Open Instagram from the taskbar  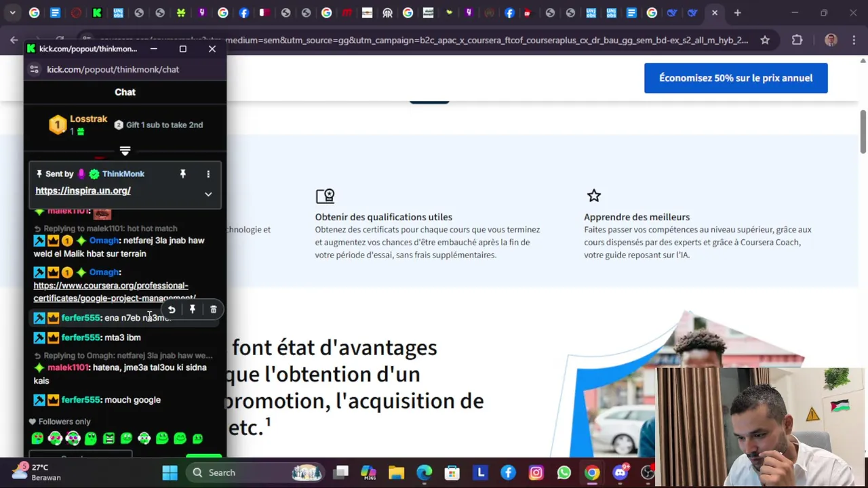[536, 472]
